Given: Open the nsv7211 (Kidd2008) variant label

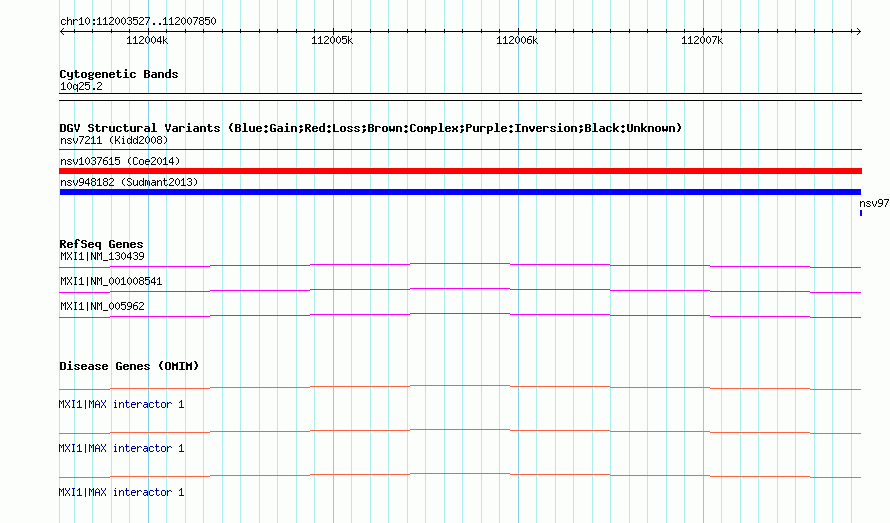Looking at the screenshot, I should pyautogui.click(x=114, y=140).
